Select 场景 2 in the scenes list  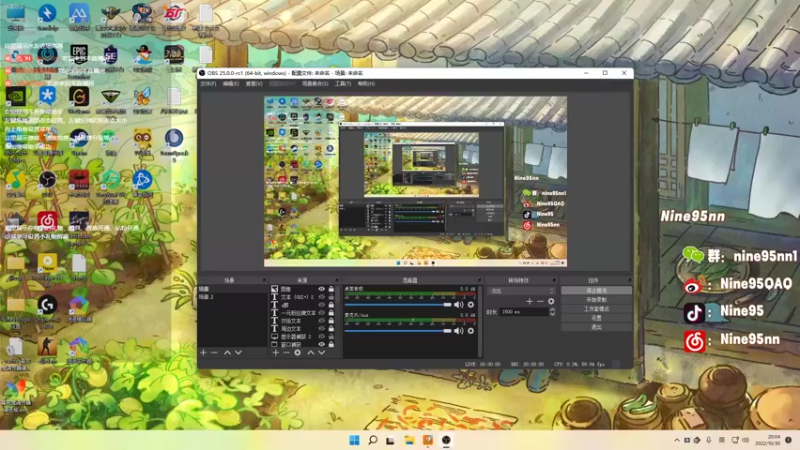point(232,297)
